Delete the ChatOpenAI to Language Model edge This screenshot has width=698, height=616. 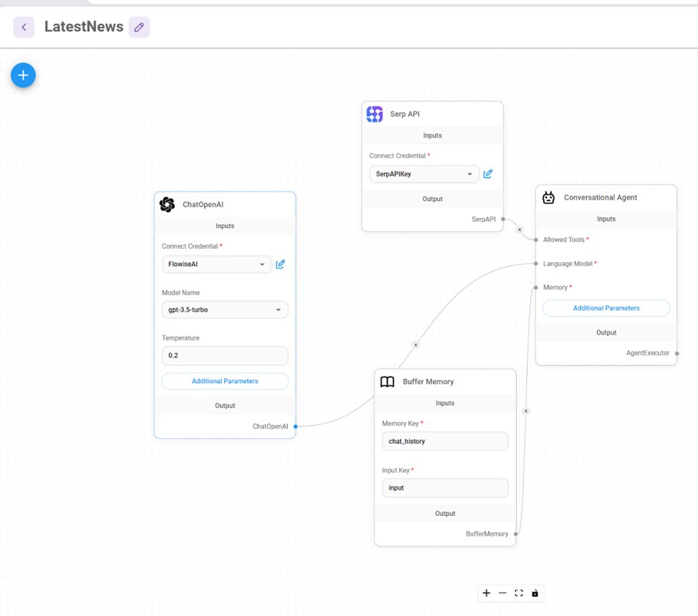pyautogui.click(x=416, y=345)
